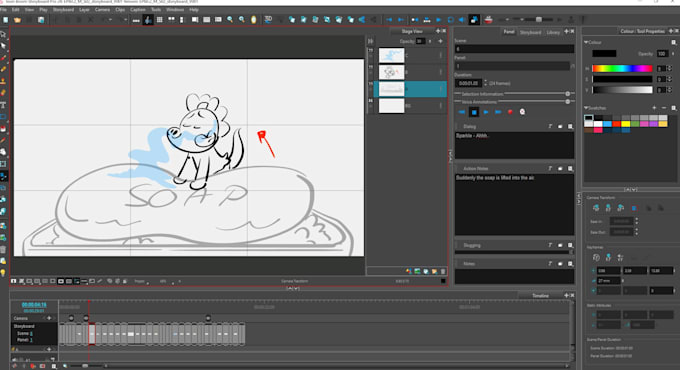Click the New project icon in toolbar
Viewport: 680px width, 370px height.
(x=6, y=20)
